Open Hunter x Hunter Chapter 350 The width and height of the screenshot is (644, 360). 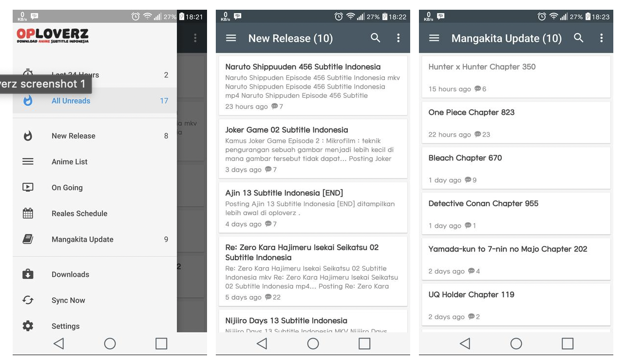[516, 77]
